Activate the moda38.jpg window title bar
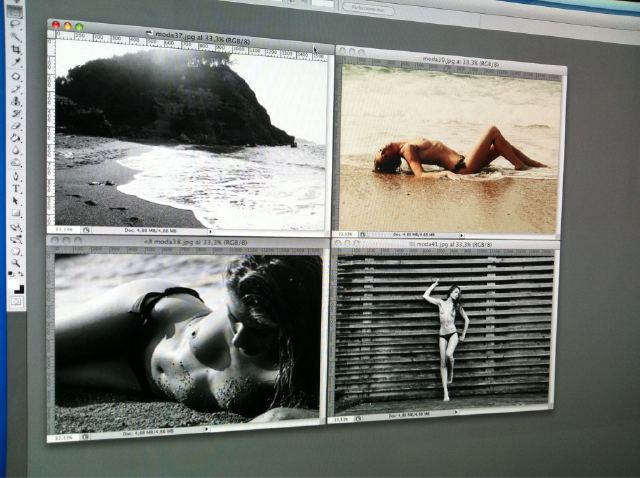The width and height of the screenshot is (640, 478). (188, 242)
